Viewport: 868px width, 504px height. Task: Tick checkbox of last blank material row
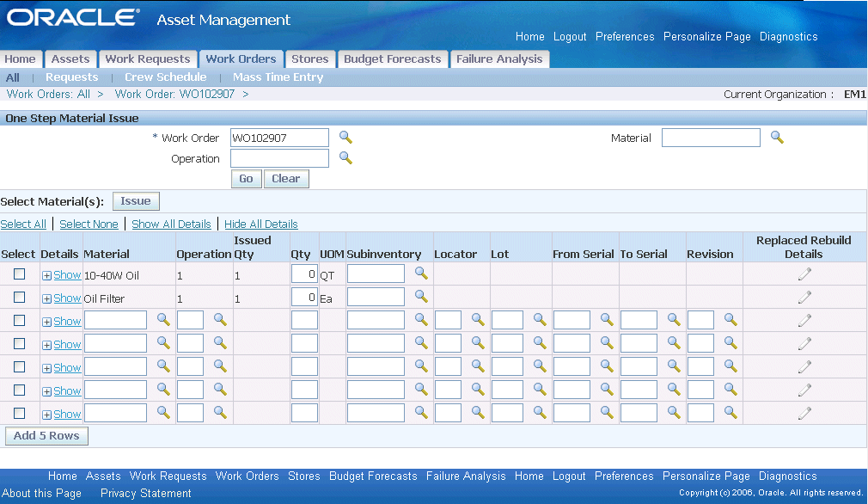point(20,414)
